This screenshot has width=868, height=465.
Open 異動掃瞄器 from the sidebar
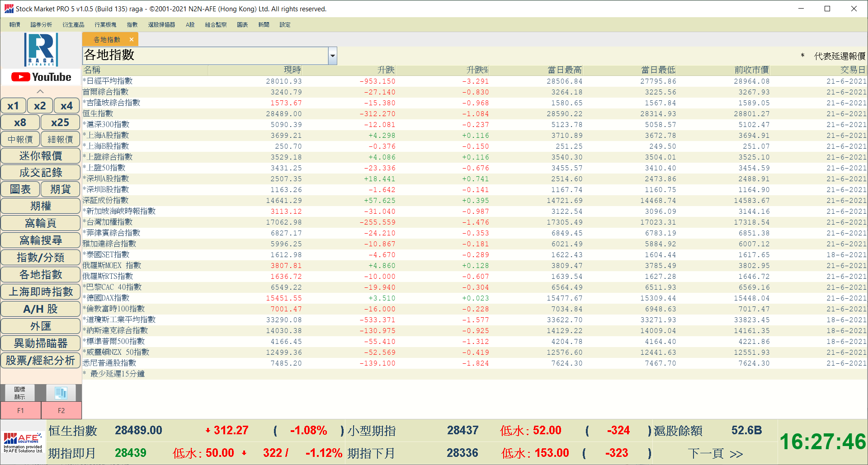pyautogui.click(x=41, y=343)
